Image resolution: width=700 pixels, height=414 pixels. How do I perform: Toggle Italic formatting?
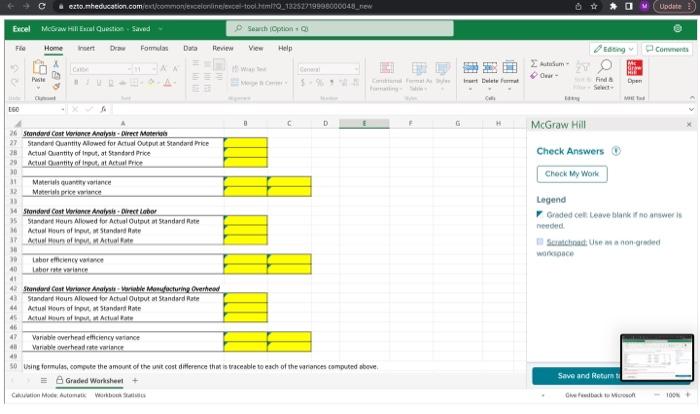(88, 83)
